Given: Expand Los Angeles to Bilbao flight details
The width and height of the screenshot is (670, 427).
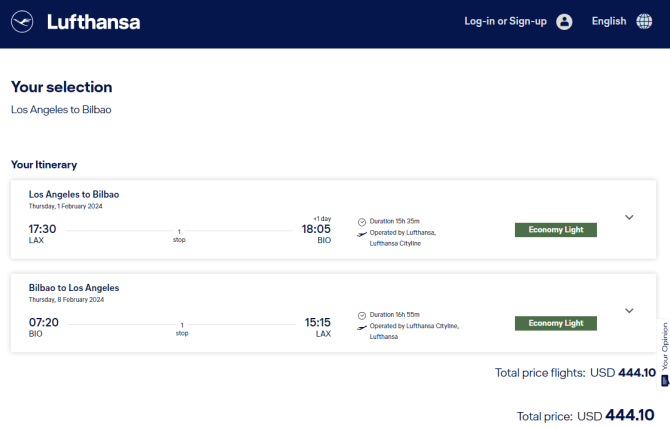Looking at the screenshot, I should (629, 217).
